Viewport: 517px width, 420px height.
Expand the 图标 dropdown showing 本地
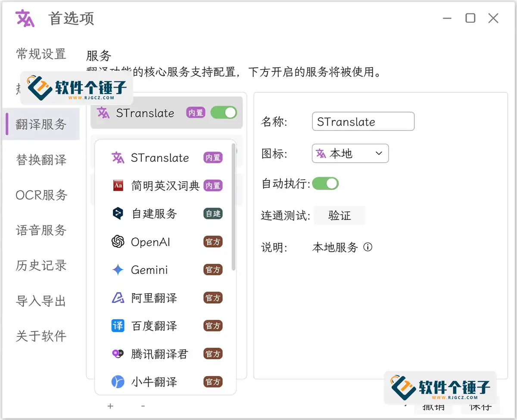(350, 153)
